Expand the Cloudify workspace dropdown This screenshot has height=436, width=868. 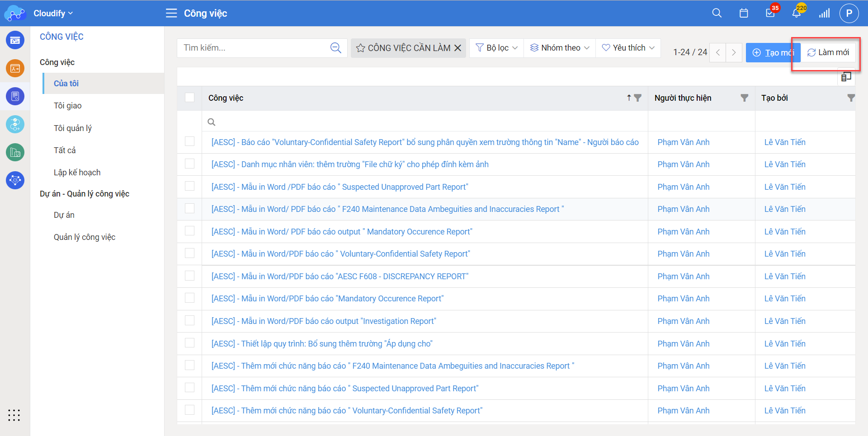(x=53, y=14)
